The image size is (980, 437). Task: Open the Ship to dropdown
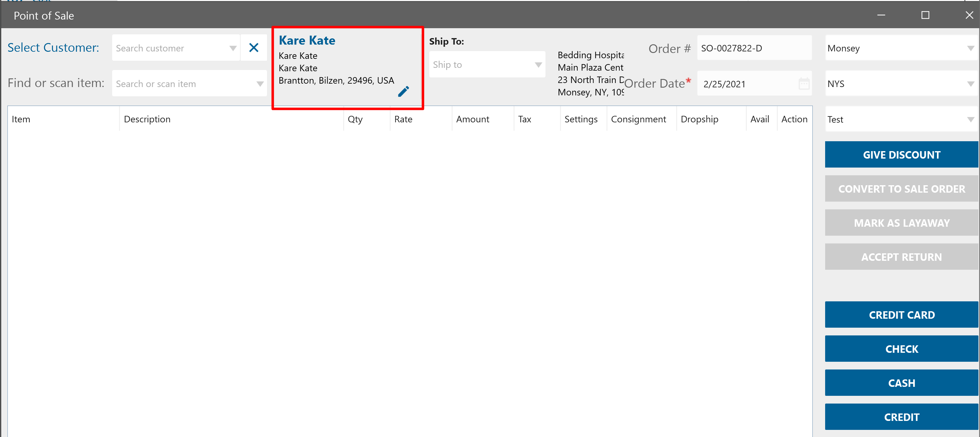click(x=538, y=65)
